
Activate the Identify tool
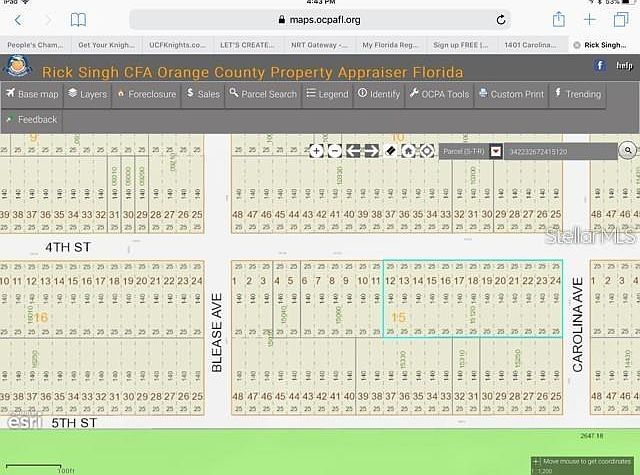click(x=379, y=94)
